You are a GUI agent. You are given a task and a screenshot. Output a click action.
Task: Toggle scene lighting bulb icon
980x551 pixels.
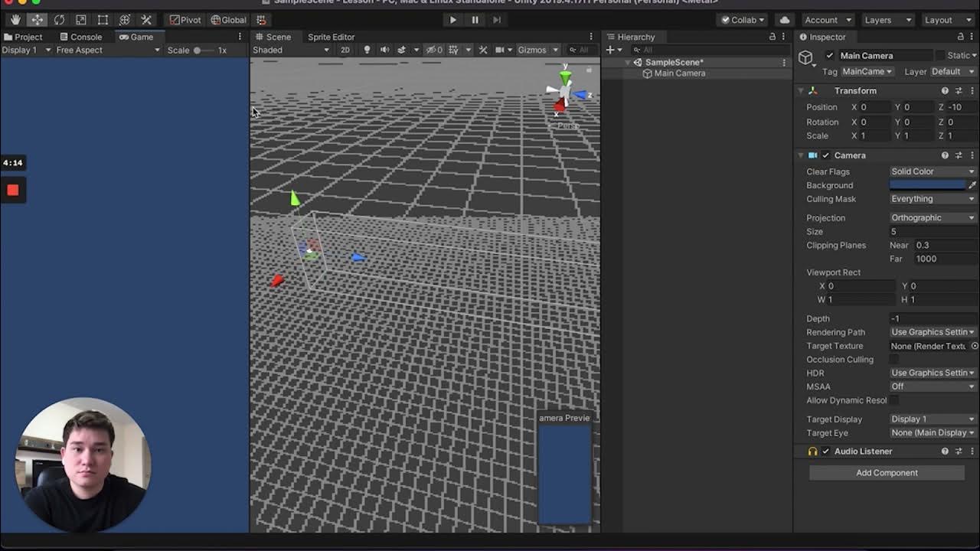367,50
